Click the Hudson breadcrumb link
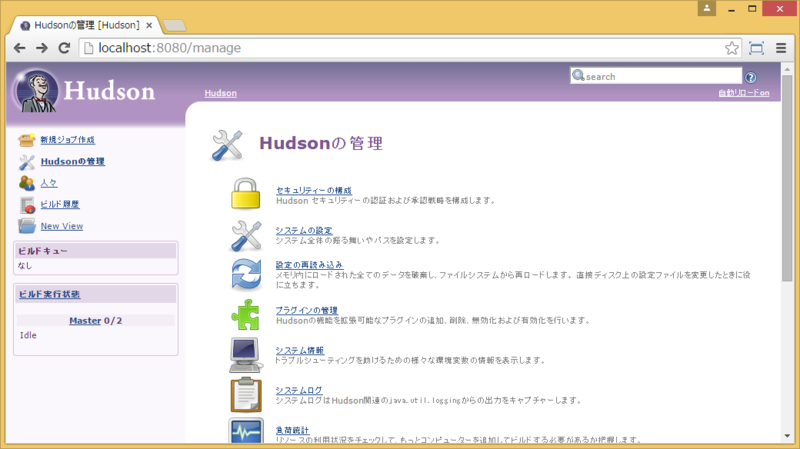The image size is (800, 449). [220, 93]
